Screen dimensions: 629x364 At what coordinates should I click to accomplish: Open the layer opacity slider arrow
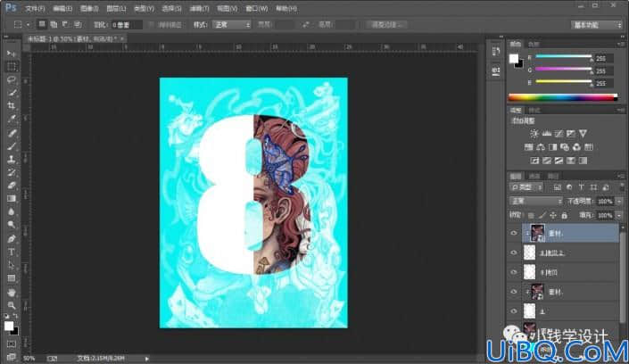pyautogui.click(x=619, y=201)
